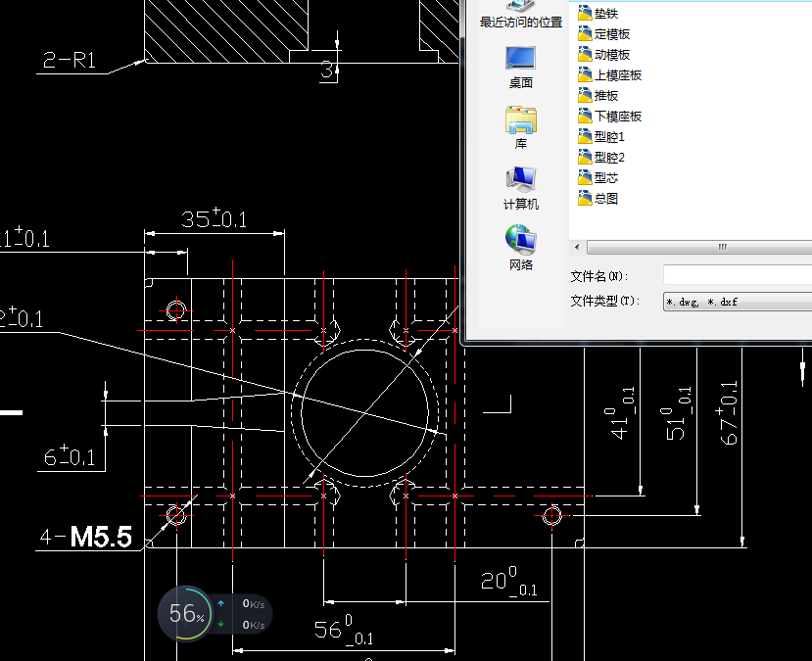This screenshot has height=661, width=812.
Task: Open the 推板 folder
Action: click(598, 95)
